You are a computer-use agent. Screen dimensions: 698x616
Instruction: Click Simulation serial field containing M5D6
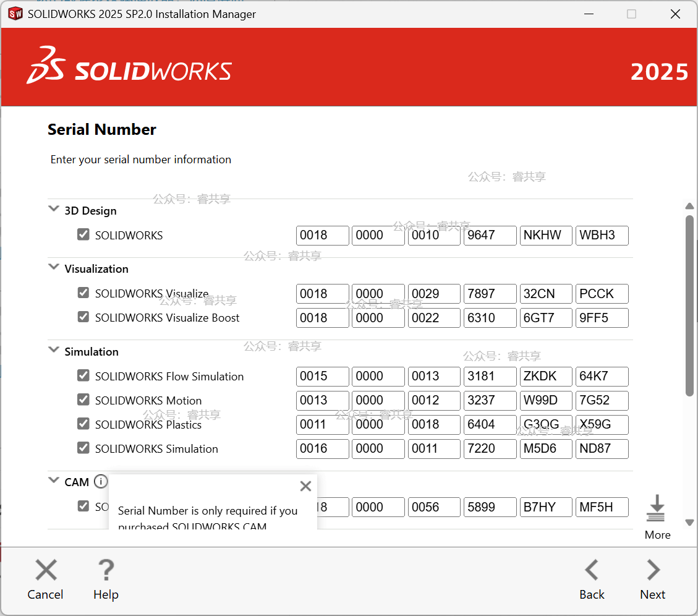pos(546,449)
